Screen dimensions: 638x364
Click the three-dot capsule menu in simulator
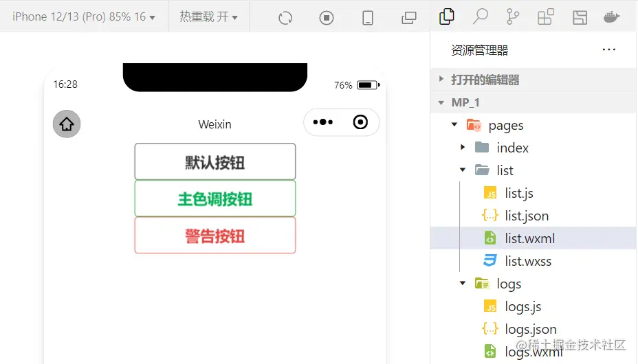(323, 122)
